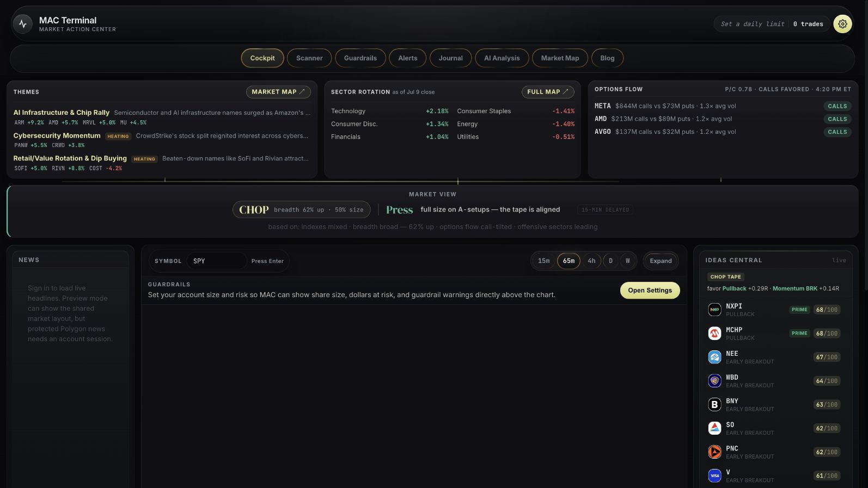This screenshot has height=488, width=868.
Task: Open the AI Infrastructure & Chip Rally theme
Action: point(62,113)
